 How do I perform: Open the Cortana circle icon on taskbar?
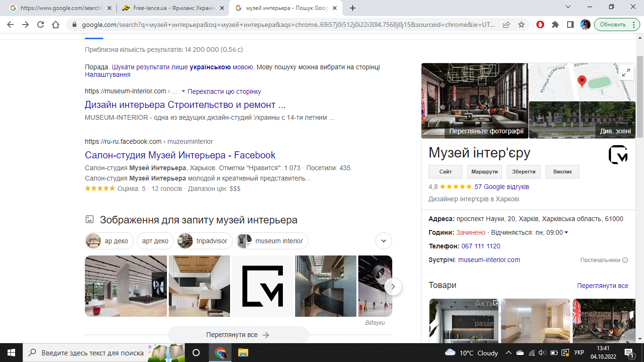196,353
